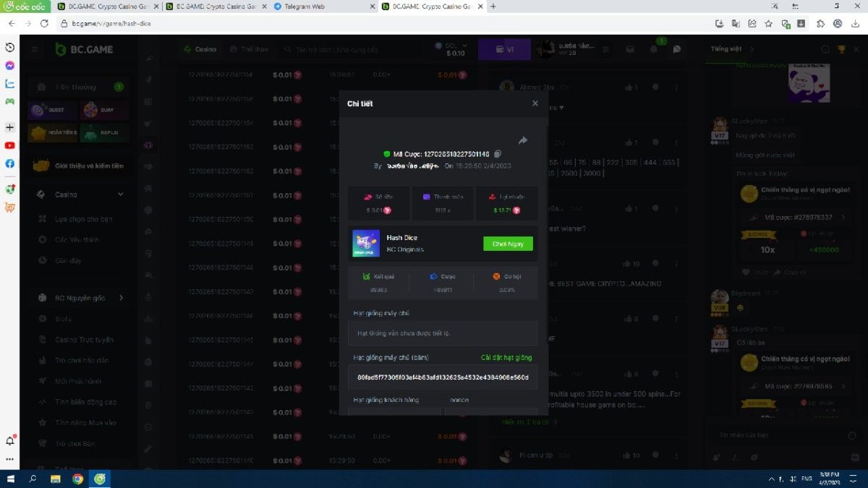Copy the bet ID (Mã Cược) number
The height and width of the screenshot is (488, 868).
coord(498,154)
